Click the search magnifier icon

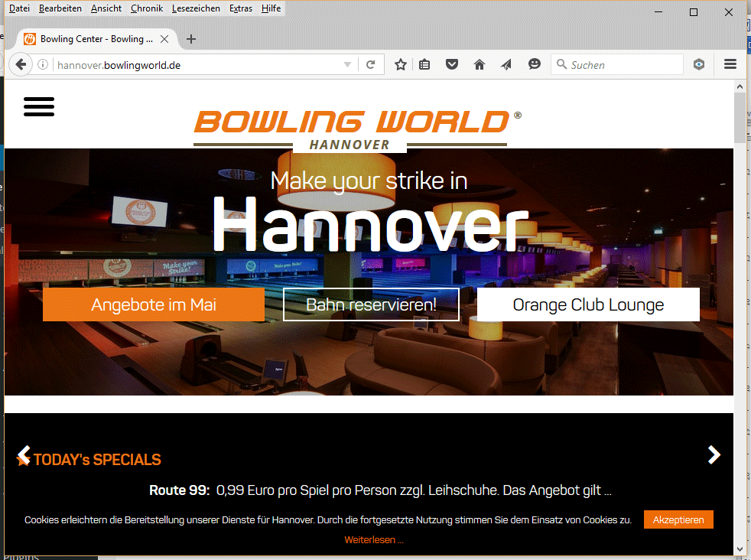click(x=561, y=64)
